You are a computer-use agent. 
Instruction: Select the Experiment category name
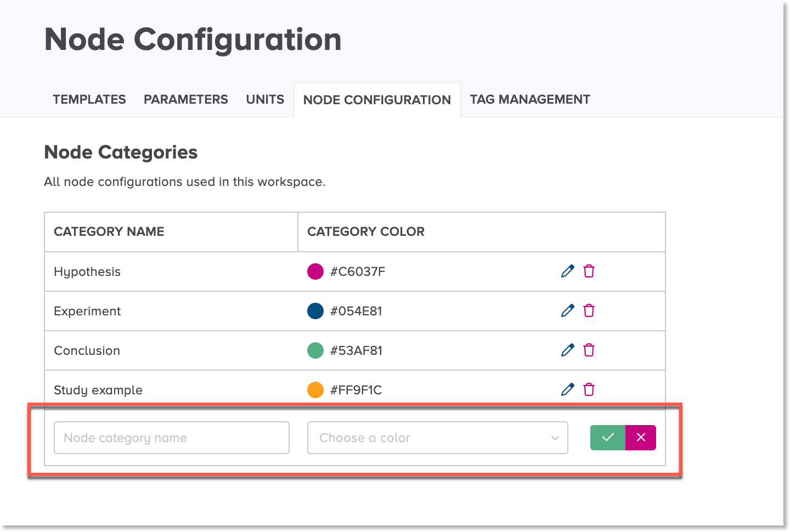[87, 311]
